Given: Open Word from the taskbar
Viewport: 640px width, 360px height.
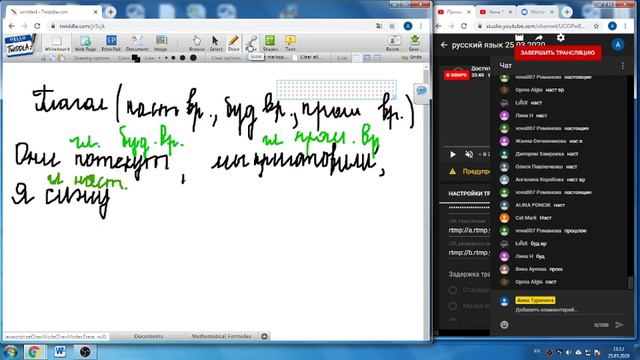Looking at the screenshot, I should click(x=60, y=352).
